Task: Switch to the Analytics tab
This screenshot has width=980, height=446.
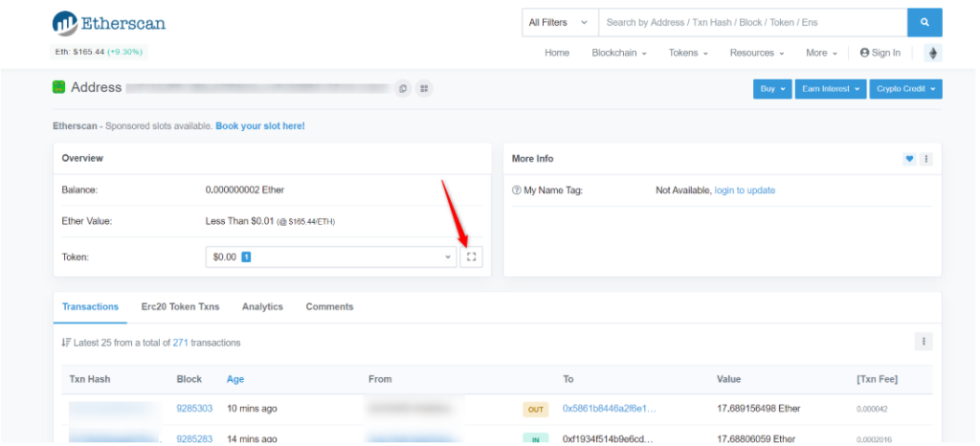Action: click(262, 306)
